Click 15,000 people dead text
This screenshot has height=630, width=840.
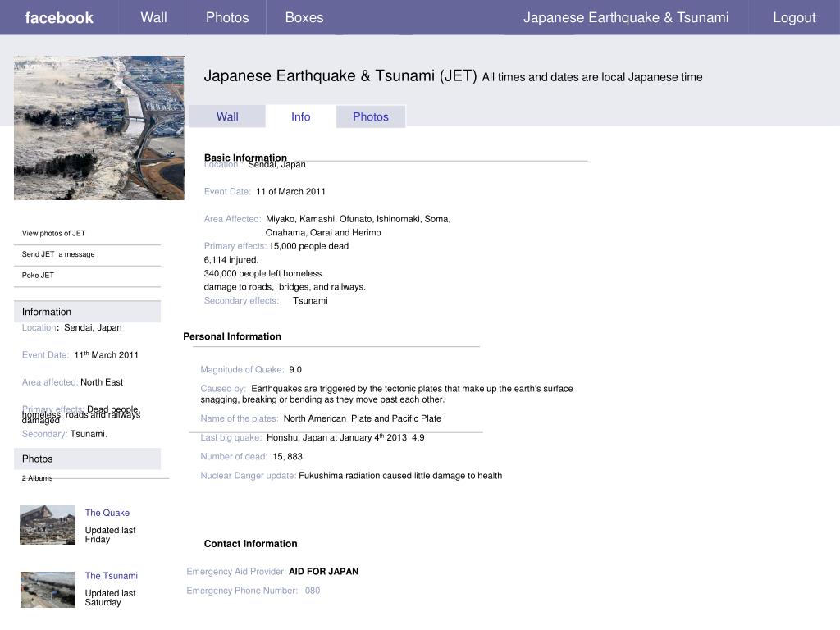click(308, 246)
